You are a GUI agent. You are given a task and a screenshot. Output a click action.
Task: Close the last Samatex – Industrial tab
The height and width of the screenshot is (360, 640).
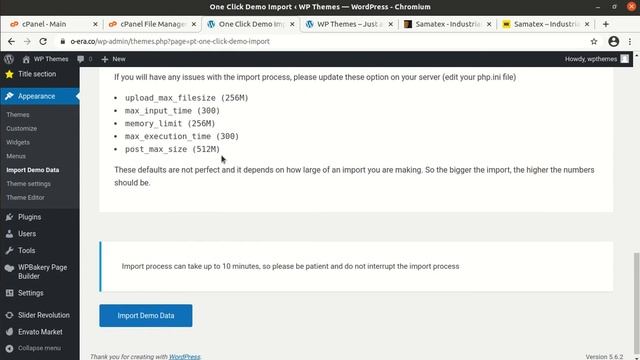tap(587, 24)
